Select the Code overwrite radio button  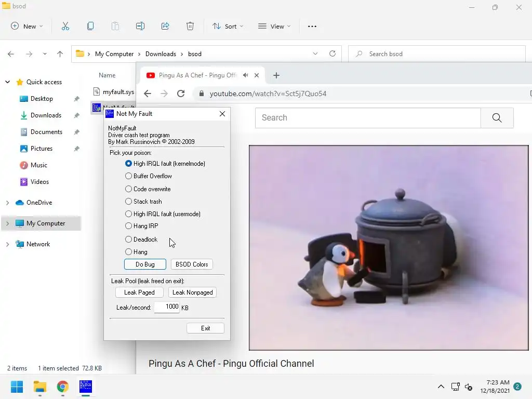(x=129, y=189)
